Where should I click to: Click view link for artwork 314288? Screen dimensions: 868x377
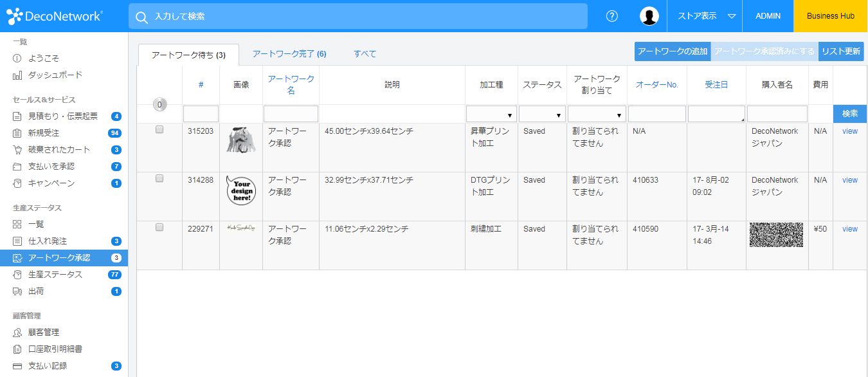(x=849, y=180)
